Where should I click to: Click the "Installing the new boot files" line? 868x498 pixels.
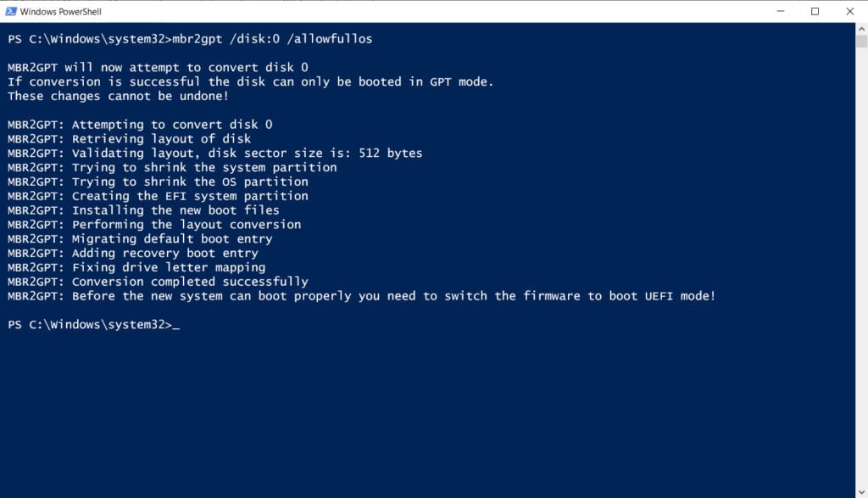[x=175, y=210]
